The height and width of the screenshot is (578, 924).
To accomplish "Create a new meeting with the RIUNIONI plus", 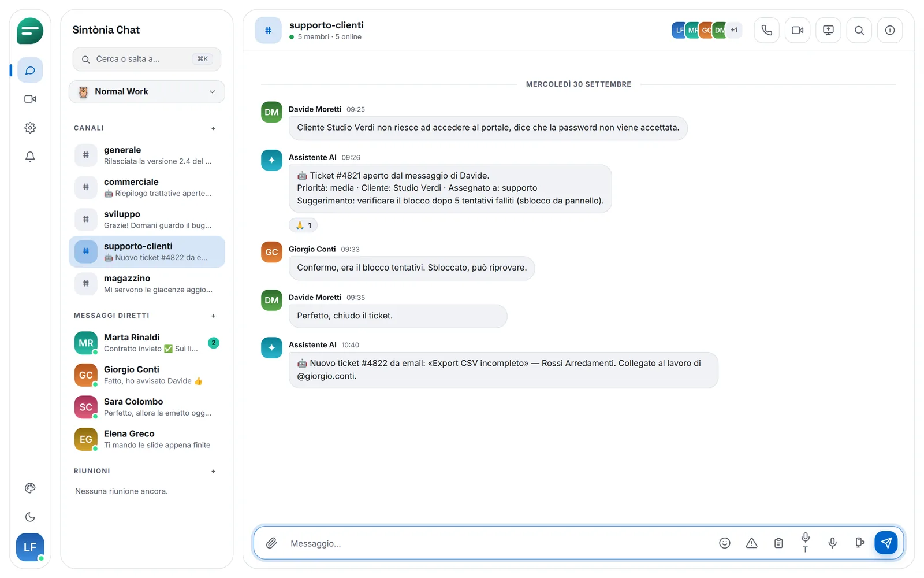I will [x=213, y=471].
